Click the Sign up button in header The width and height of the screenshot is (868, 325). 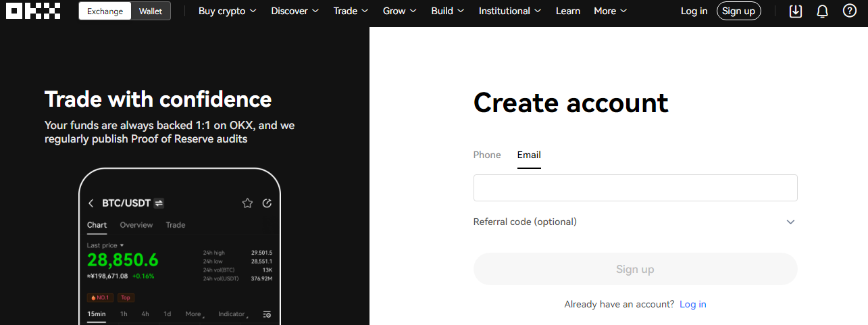click(738, 11)
